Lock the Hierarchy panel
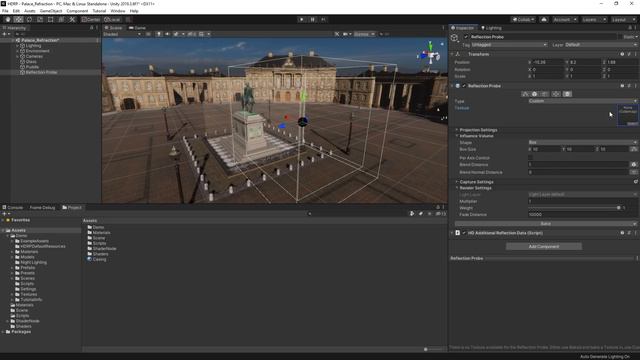Viewport: 640px width, 360px height. [x=91, y=28]
